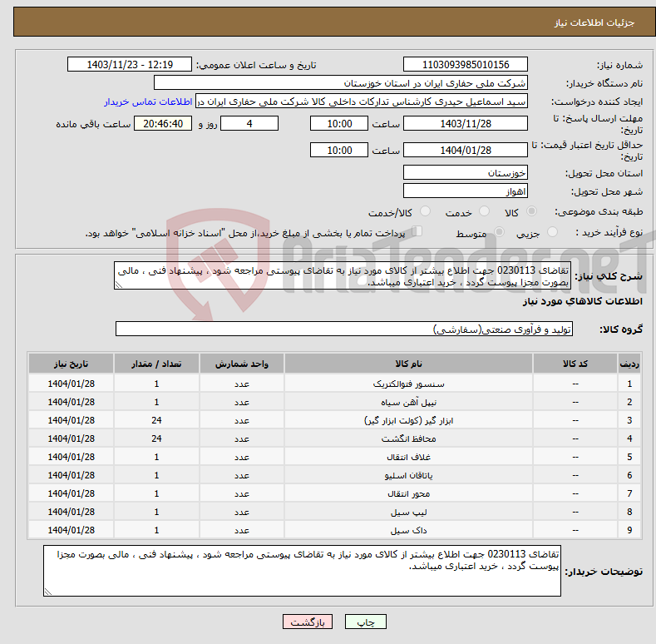Select the غلاف انتقال item row
This screenshot has width=656, height=644.
(x=334, y=457)
